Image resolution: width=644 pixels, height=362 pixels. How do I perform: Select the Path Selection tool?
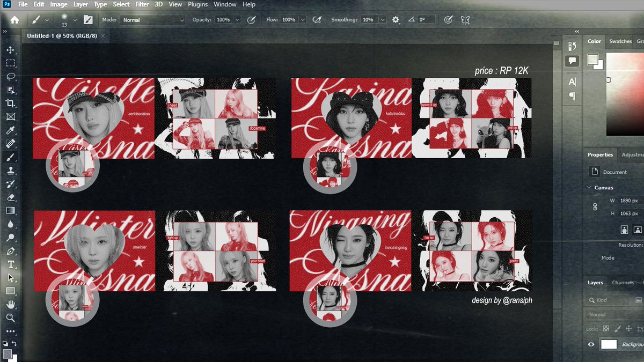click(10, 278)
